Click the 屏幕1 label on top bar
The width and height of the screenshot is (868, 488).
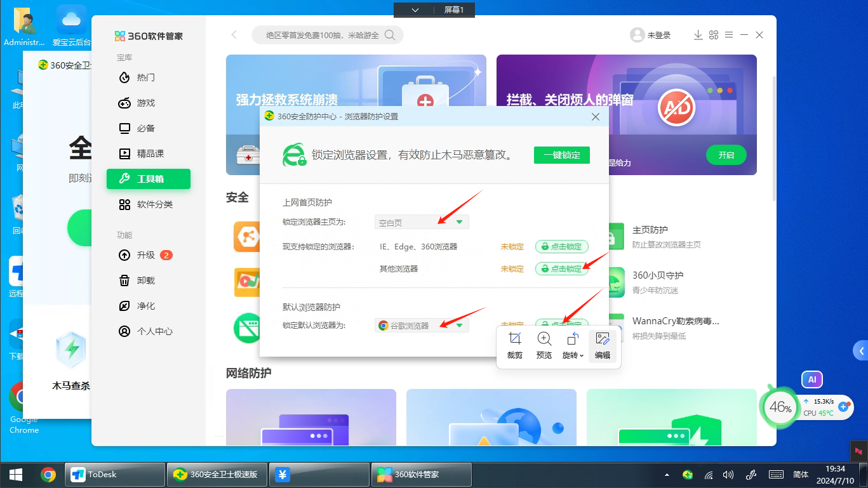[454, 10]
